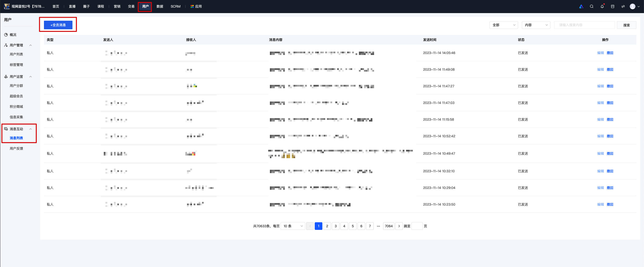Click the jump-to-page number input

tap(417, 226)
